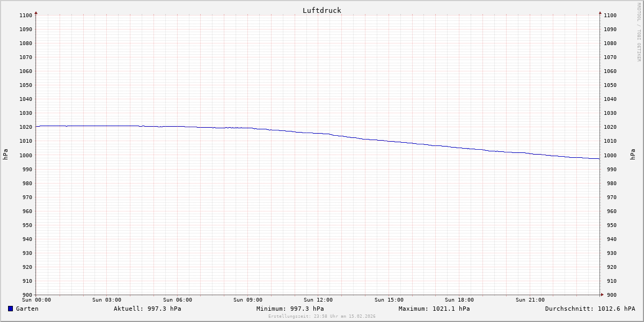Click the Sun 00:00 time axis label

coord(36,300)
